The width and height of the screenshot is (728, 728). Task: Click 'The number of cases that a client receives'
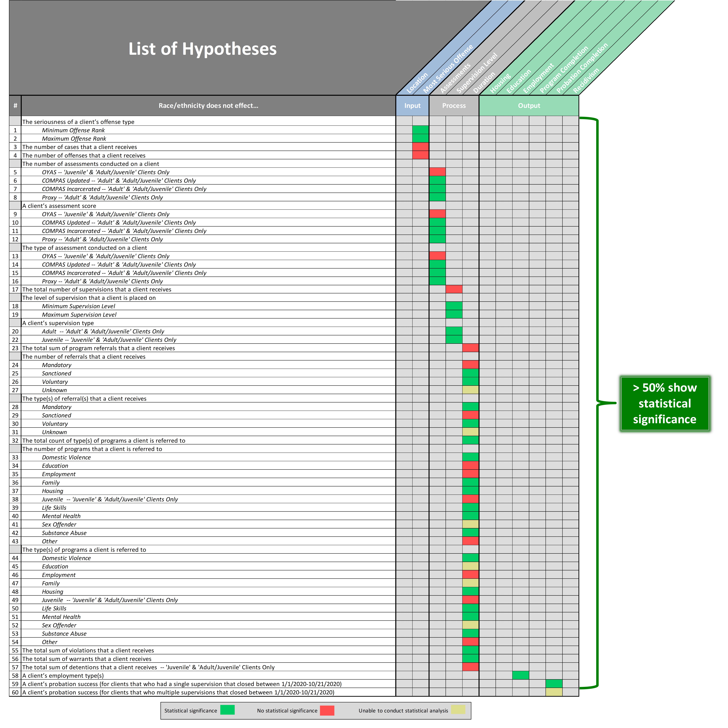[79, 147]
